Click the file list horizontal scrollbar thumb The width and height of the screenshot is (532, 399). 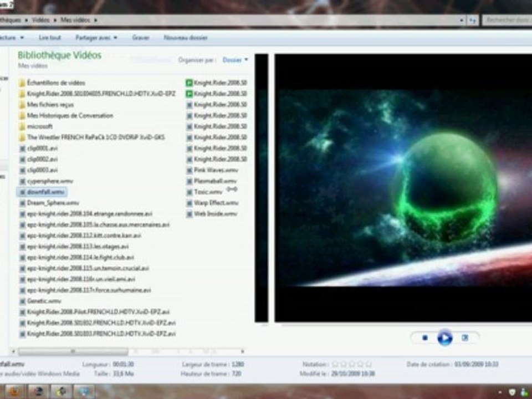(x=73, y=351)
